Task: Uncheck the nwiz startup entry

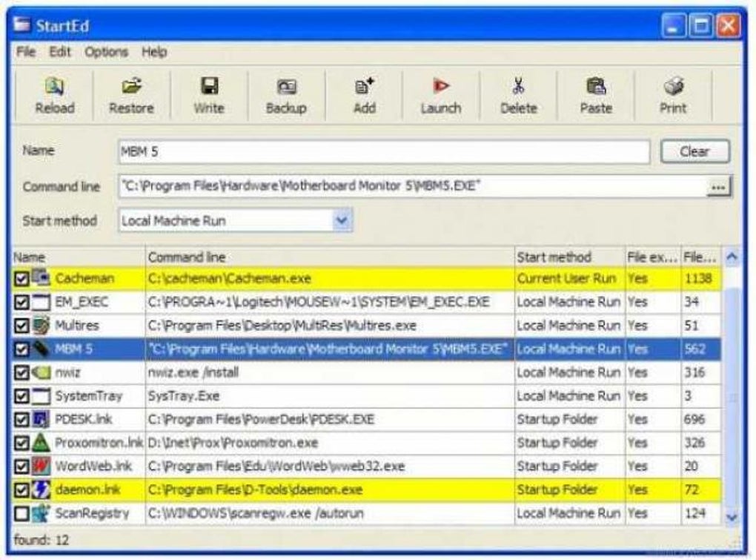Action: (21, 372)
